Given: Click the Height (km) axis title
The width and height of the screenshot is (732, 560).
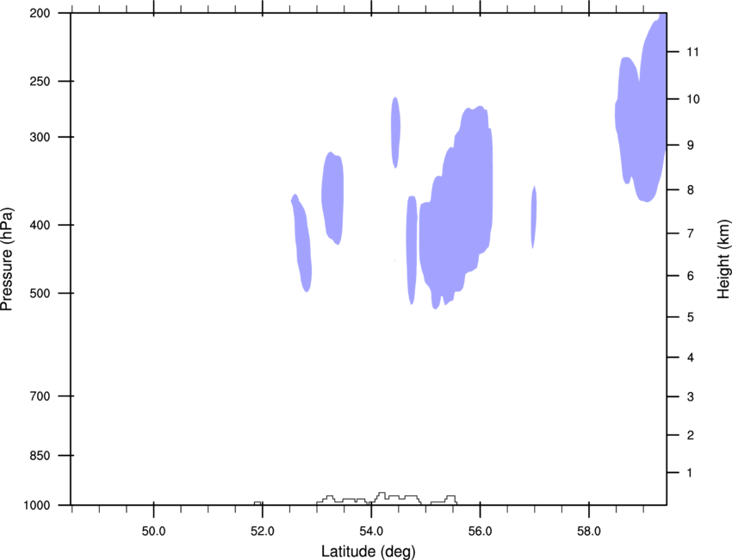Looking at the screenshot, I should pyautogui.click(x=723, y=258).
